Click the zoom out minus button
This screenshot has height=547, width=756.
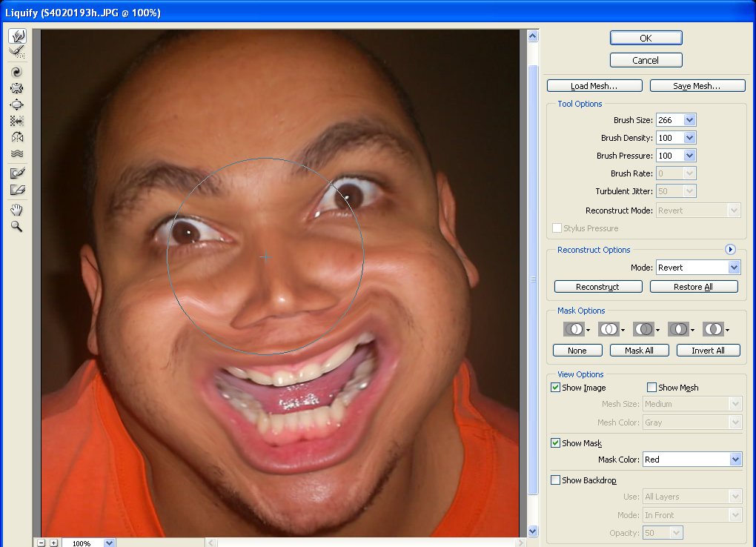pos(42,543)
